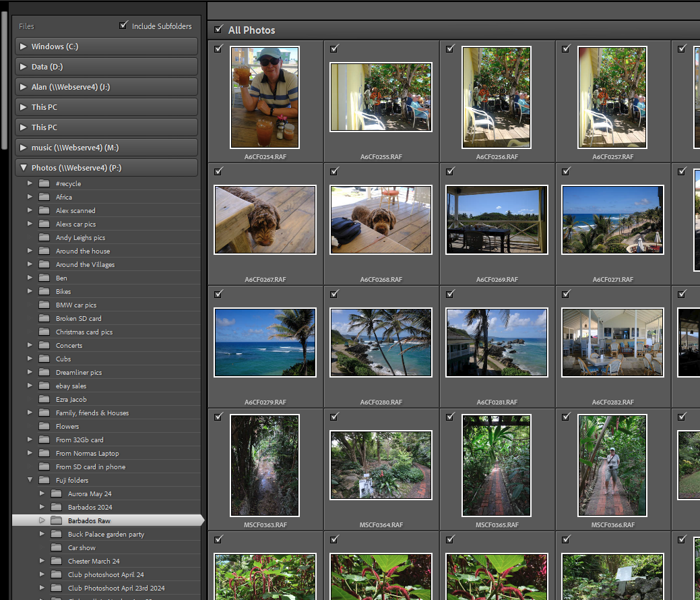Select the dog thumbnail A6CF0268.RAF
The width and height of the screenshot is (700, 600).
point(381,220)
